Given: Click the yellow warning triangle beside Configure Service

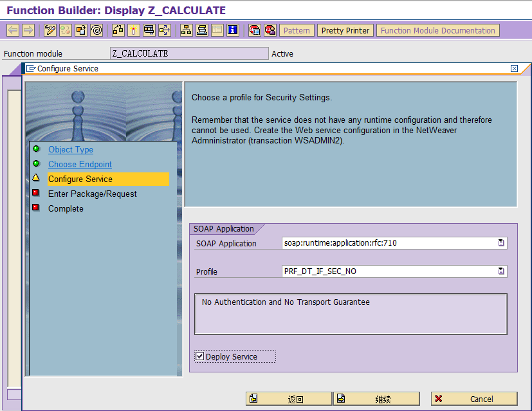Looking at the screenshot, I should click(37, 179).
